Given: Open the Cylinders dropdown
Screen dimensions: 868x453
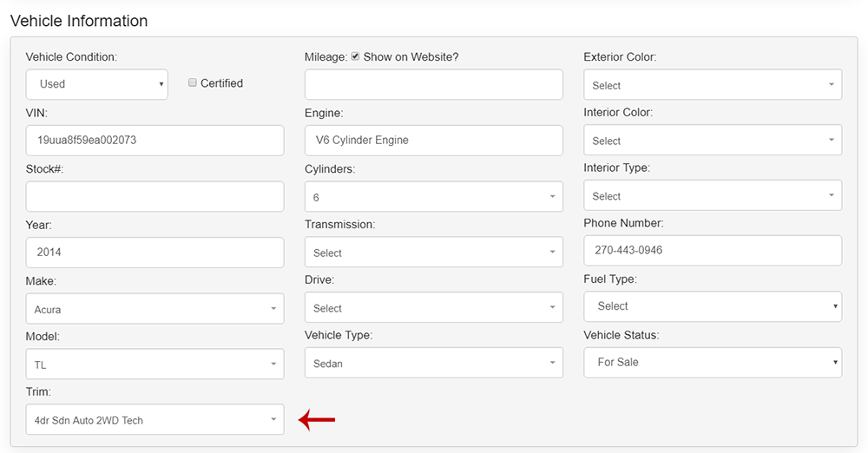Looking at the screenshot, I should (x=433, y=197).
